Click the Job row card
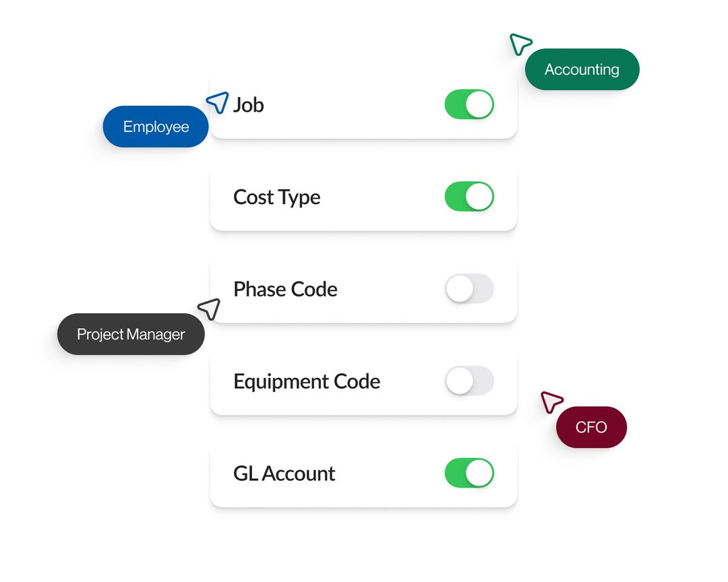 (x=363, y=104)
